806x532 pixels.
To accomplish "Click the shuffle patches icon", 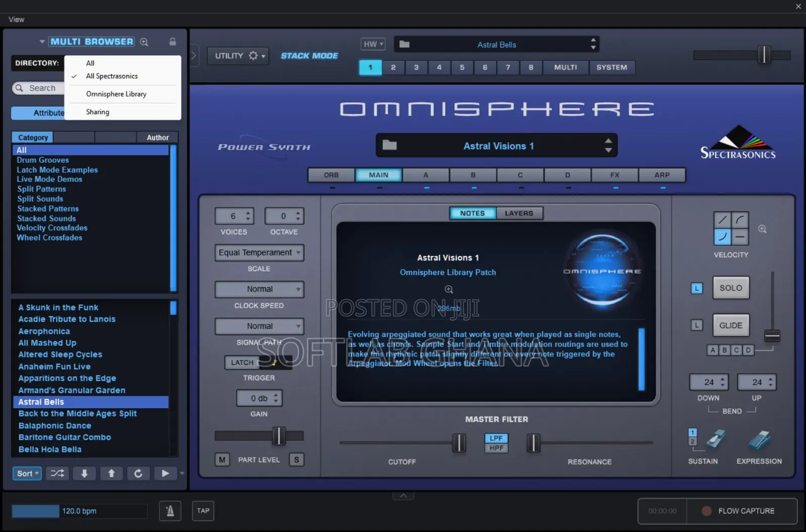I will pos(57,474).
